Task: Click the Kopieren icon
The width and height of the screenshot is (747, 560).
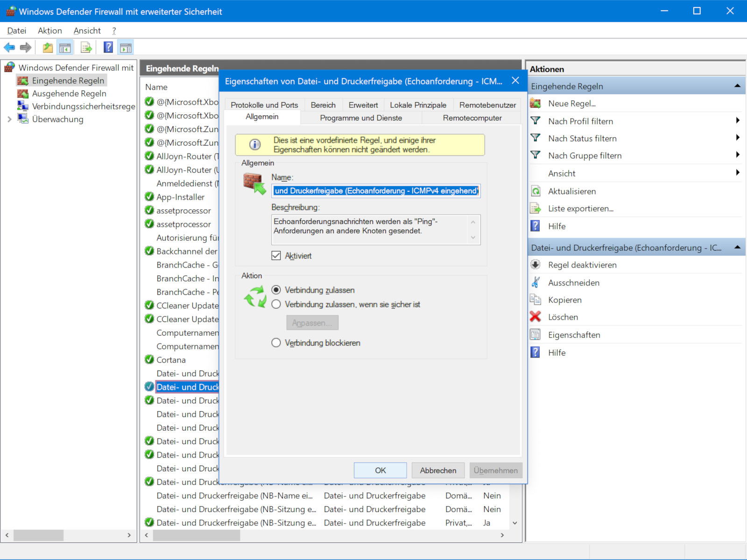Action: (x=536, y=300)
